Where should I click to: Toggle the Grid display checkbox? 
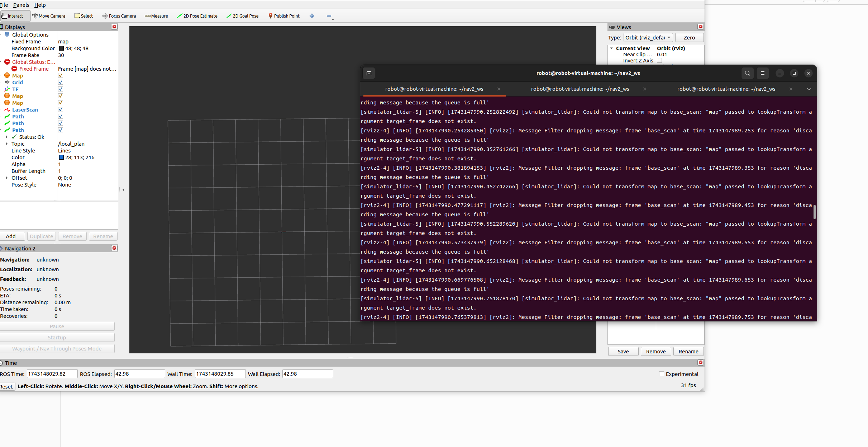[61, 83]
